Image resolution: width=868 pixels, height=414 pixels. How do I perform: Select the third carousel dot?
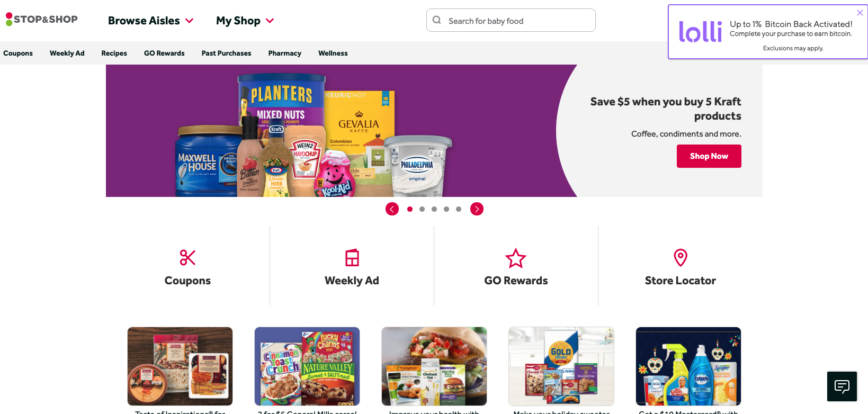434,209
